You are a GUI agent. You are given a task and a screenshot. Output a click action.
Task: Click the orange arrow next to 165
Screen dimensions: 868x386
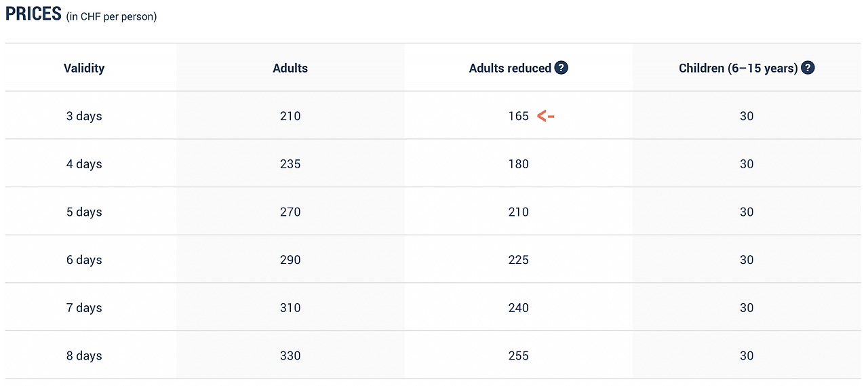[x=546, y=116]
